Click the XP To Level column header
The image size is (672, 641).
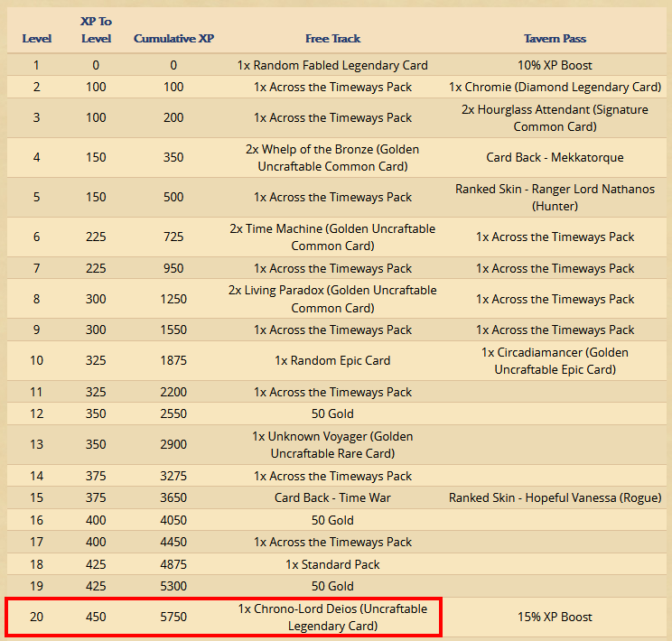(96, 30)
